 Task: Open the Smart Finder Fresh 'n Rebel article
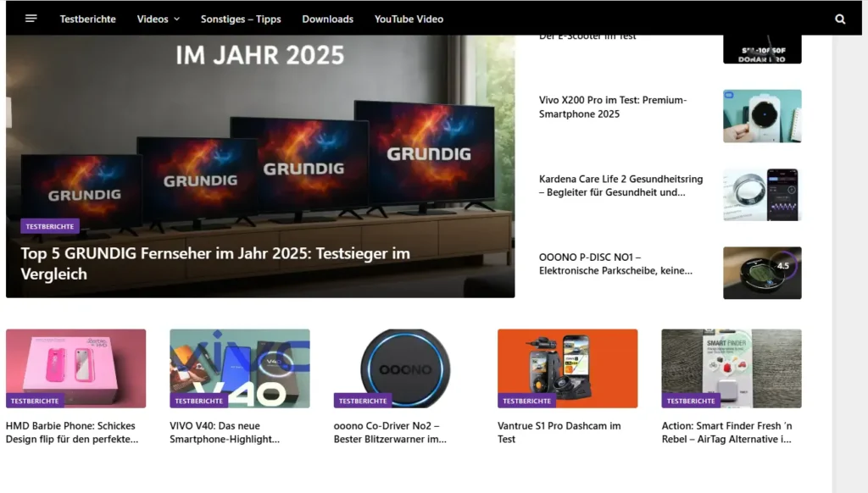click(726, 432)
